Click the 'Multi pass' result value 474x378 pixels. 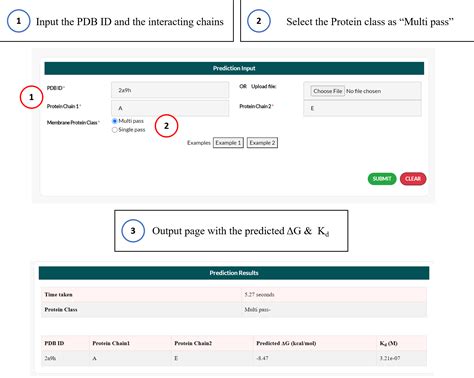click(257, 310)
